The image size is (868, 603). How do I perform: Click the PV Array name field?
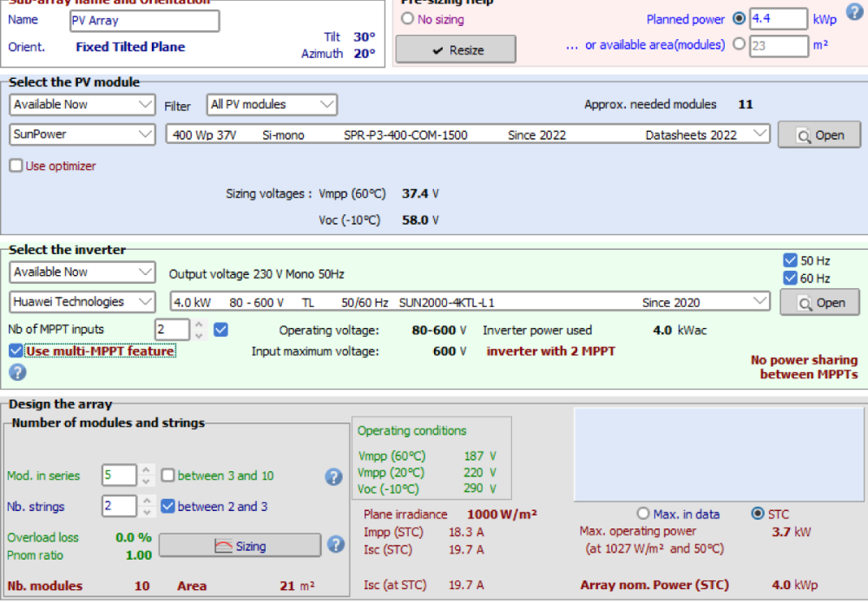[x=143, y=21]
